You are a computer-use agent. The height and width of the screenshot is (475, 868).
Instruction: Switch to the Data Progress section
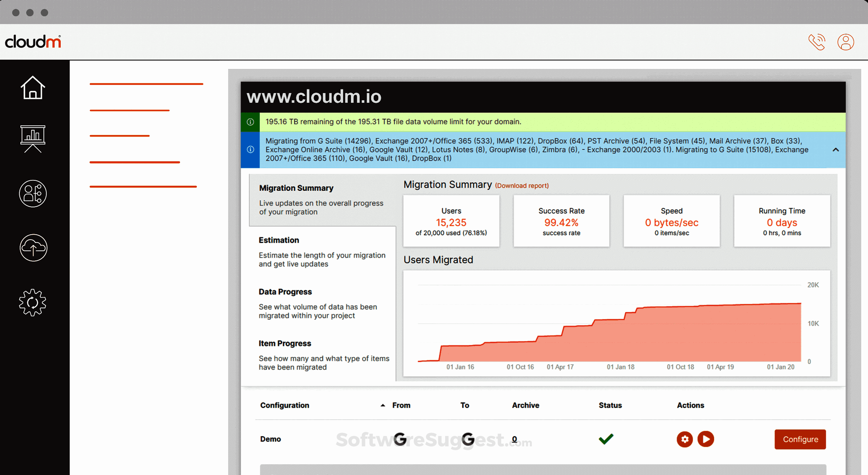[x=285, y=291]
